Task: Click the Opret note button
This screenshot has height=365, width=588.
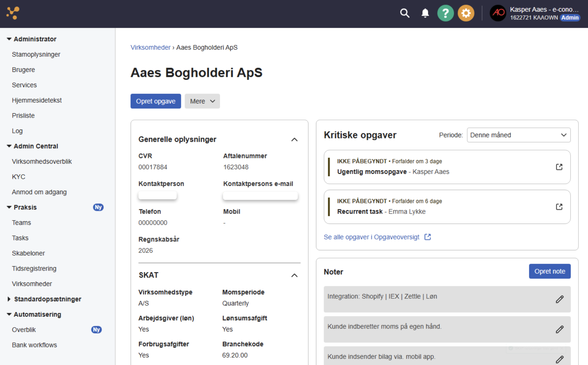Action: point(549,271)
